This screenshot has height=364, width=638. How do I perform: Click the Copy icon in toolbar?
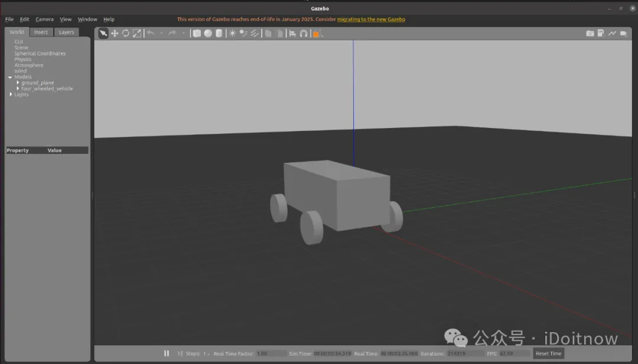pos(268,33)
